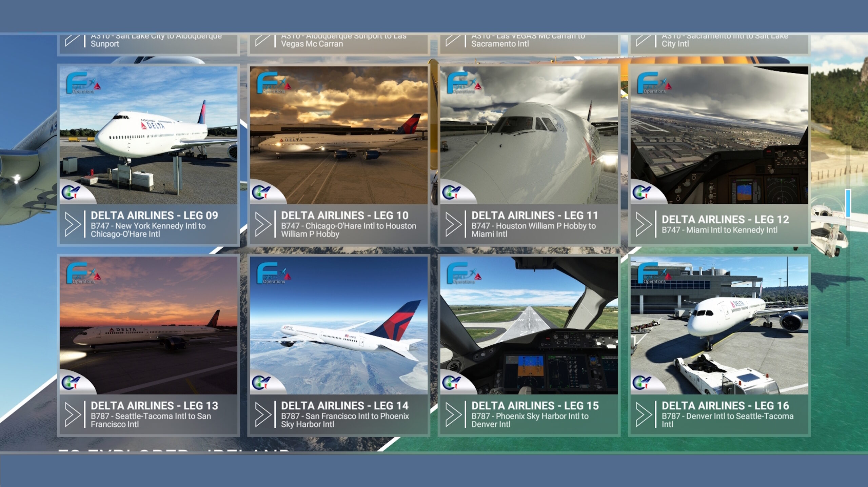The height and width of the screenshot is (487, 868).
Task: Click the double-arrow icon for Delta Leg 13
Action: click(x=73, y=414)
